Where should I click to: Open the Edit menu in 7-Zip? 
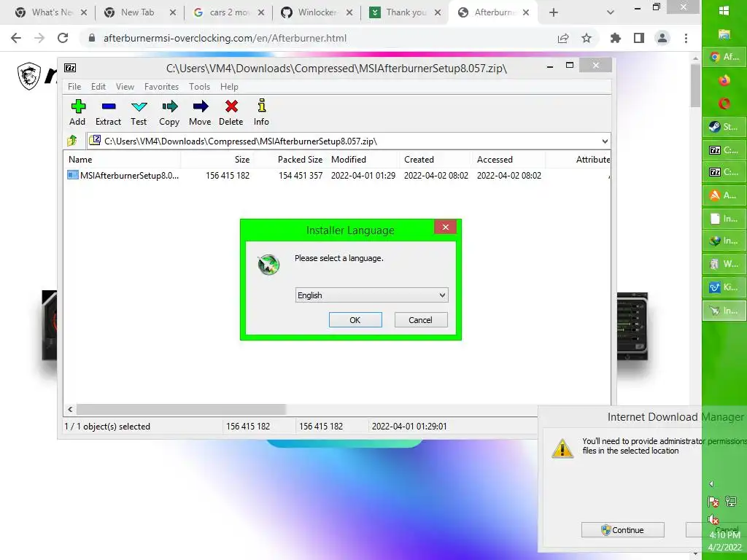[98, 87]
